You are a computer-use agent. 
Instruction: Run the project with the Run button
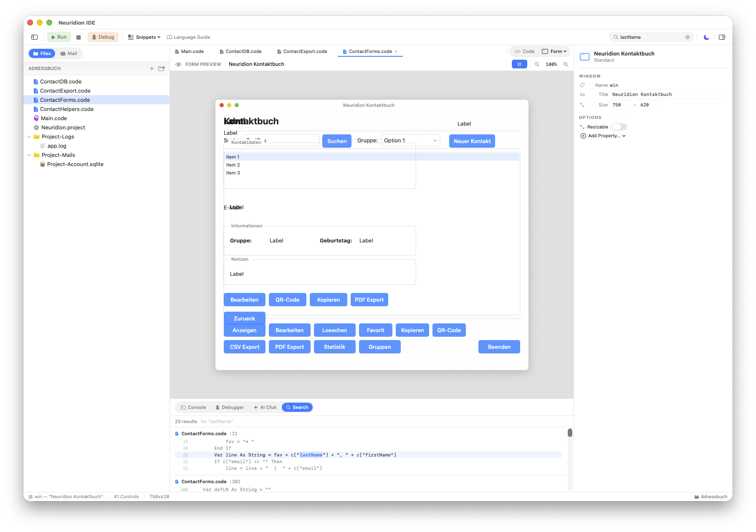point(59,37)
